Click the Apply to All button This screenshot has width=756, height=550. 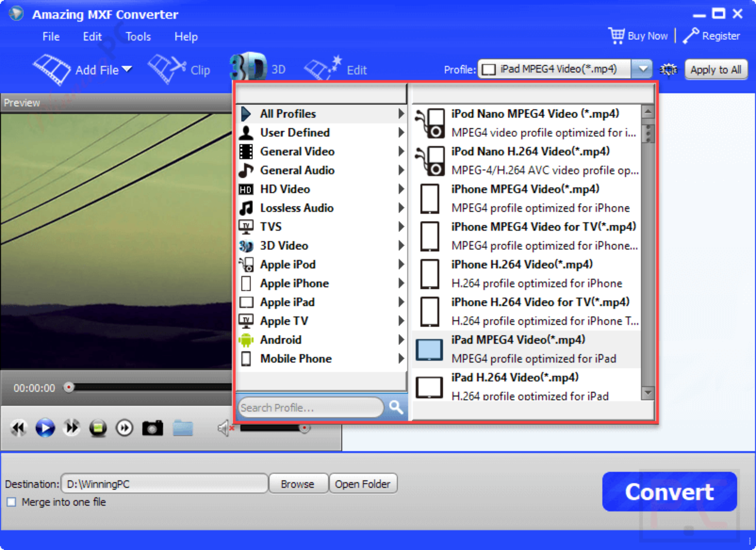pyautogui.click(x=716, y=69)
